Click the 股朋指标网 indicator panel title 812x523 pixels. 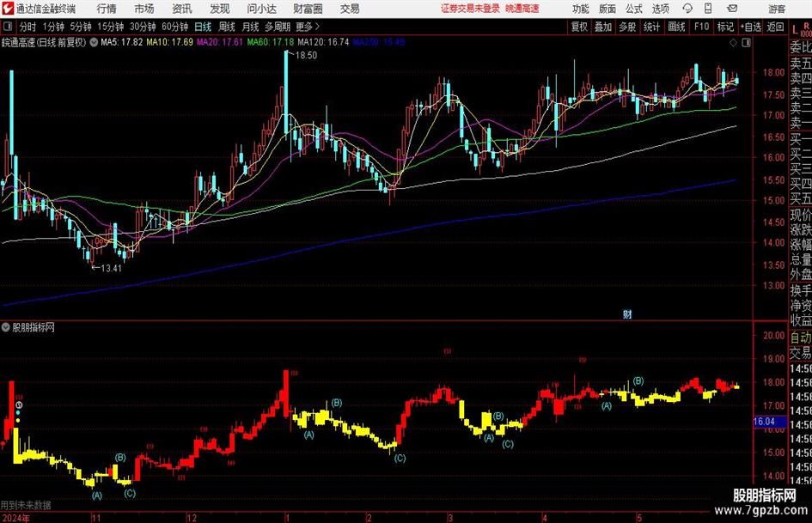[x=34, y=327]
